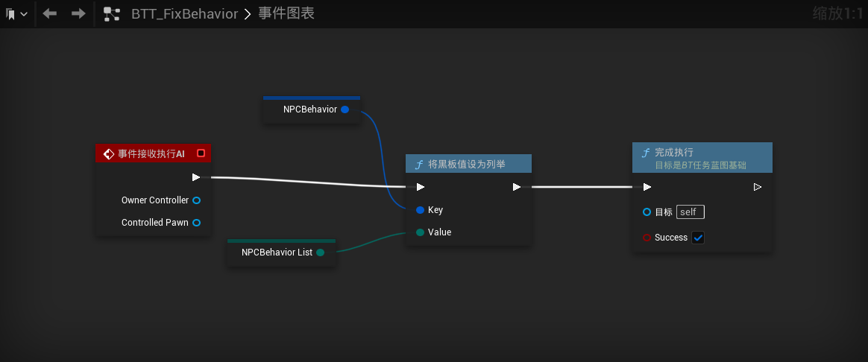Uncheck the Success checkbox
Viewport: 868px width, 362px height.
(x=698, y=238)
